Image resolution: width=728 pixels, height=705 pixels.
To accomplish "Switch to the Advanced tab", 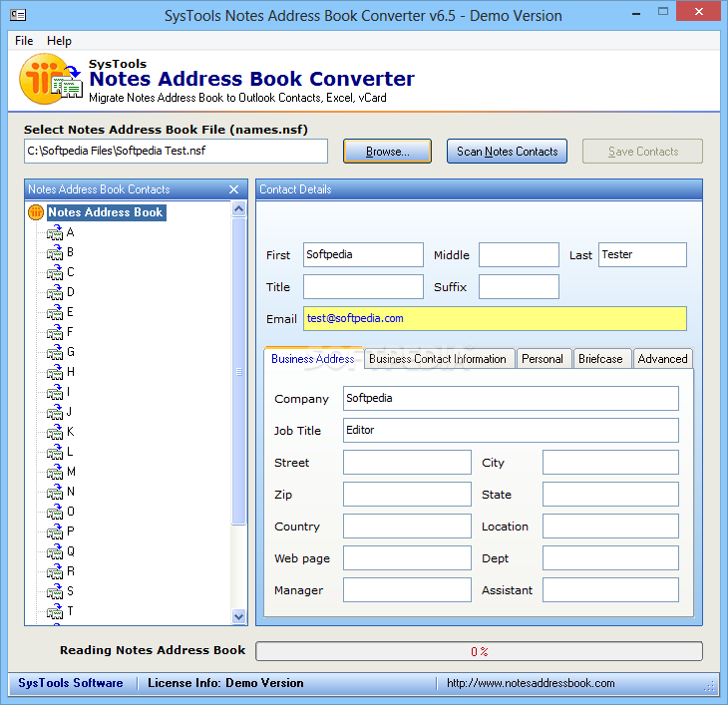I will [x=662, y=359].
